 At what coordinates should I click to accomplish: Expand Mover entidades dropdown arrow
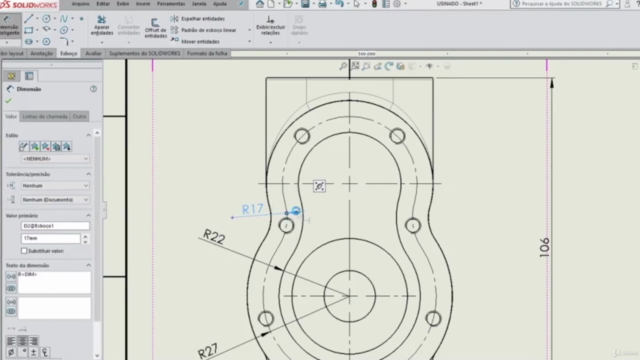coord(249,42)
